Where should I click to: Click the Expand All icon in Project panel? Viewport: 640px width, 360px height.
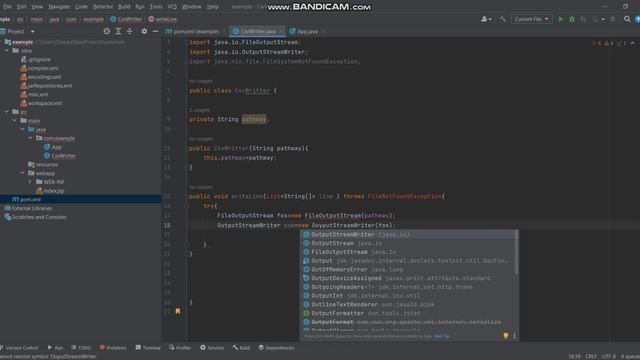tap(118, 31)
